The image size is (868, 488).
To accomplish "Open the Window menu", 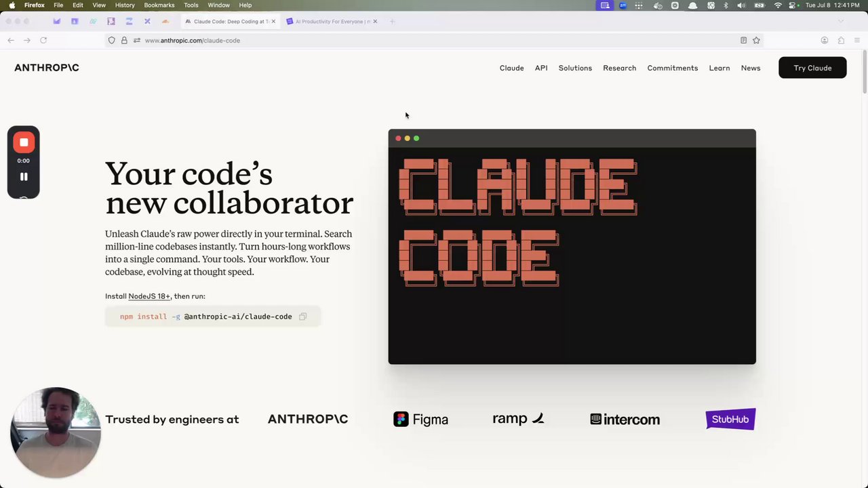I will point(218,5).
